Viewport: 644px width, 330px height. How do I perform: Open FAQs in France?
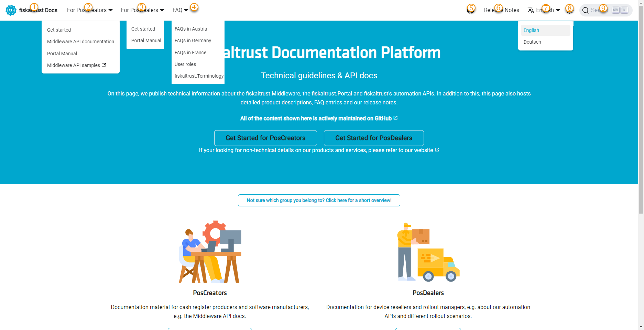(x=190, y=53)
